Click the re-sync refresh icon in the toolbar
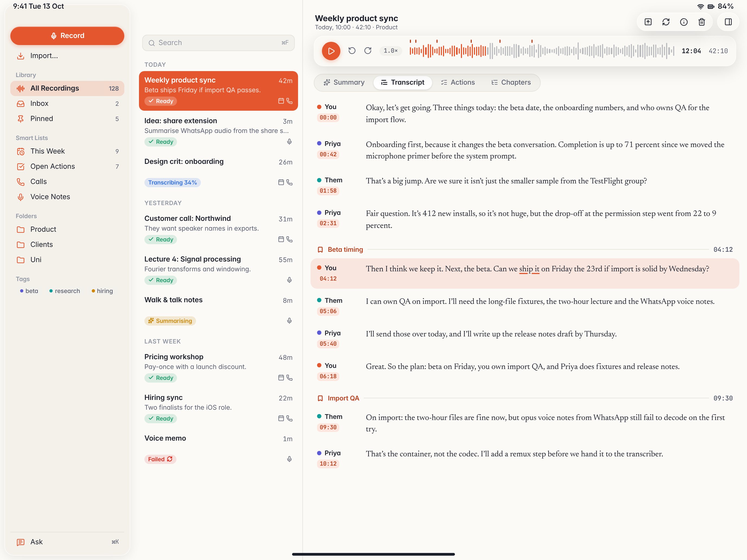 (x=666, y=22)
